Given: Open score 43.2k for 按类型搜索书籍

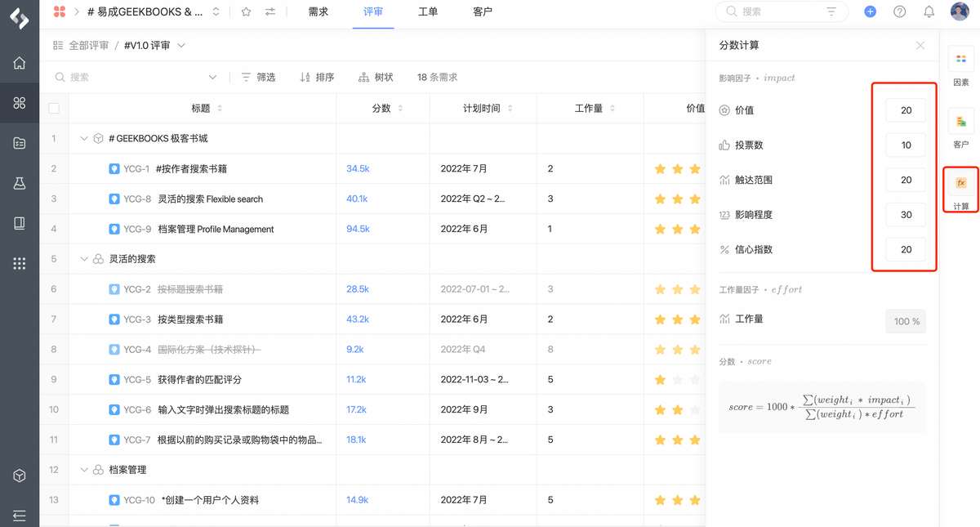Looking at the screenshot, I should pos(358,319).
